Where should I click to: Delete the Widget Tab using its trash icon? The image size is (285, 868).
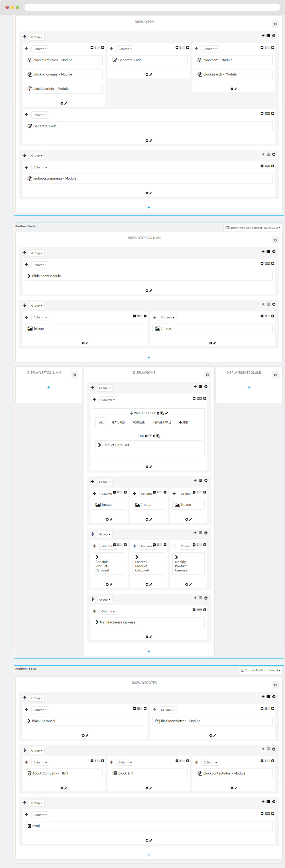(x=158, y=413)
